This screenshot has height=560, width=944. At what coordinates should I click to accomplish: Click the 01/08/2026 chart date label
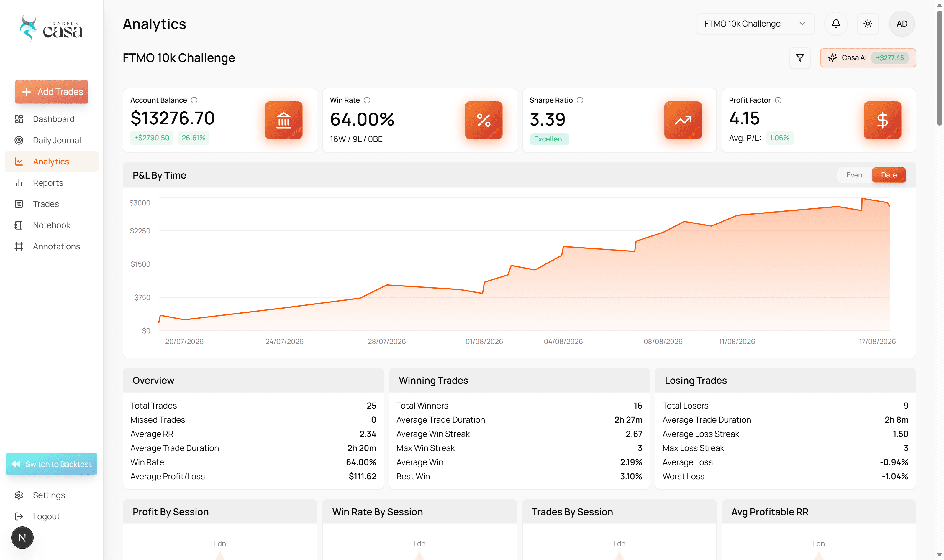pyautogui.click(x=484, y=342)
